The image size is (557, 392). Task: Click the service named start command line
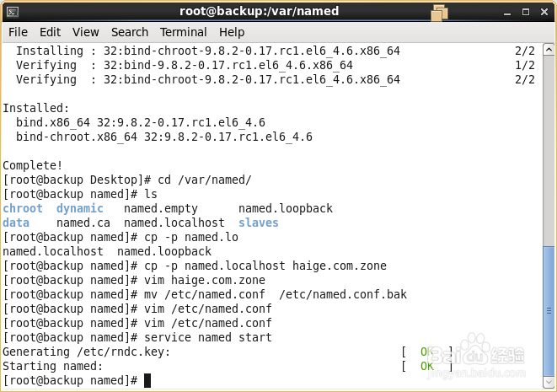(x=209, y=337)
